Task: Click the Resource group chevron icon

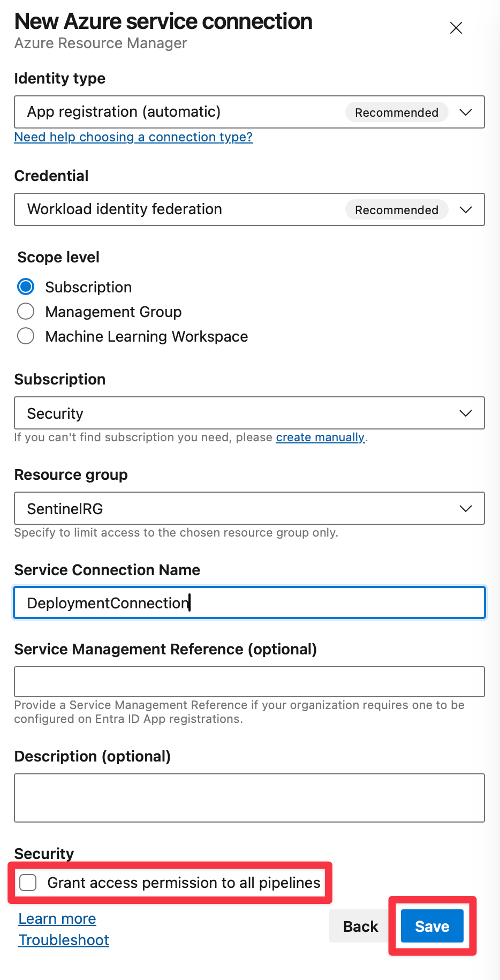Action: [x=466, y=508]
